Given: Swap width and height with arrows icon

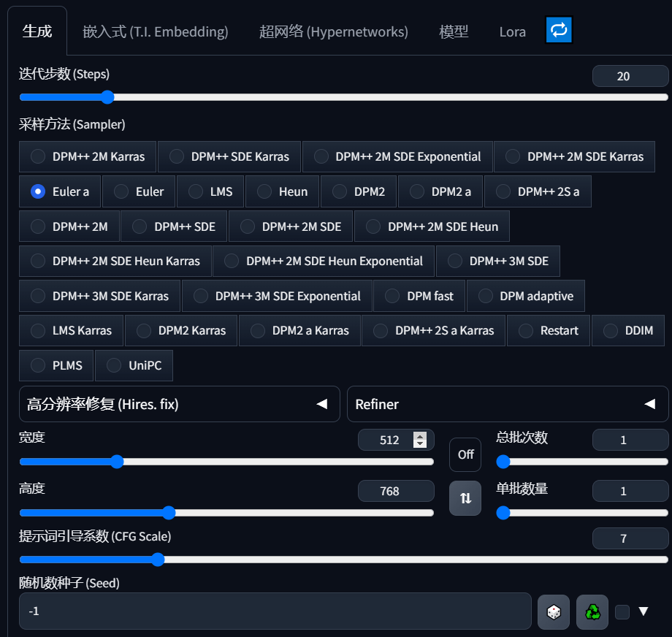Looking at the screenshot, I should pyautogui.click(x=465, y=498).
